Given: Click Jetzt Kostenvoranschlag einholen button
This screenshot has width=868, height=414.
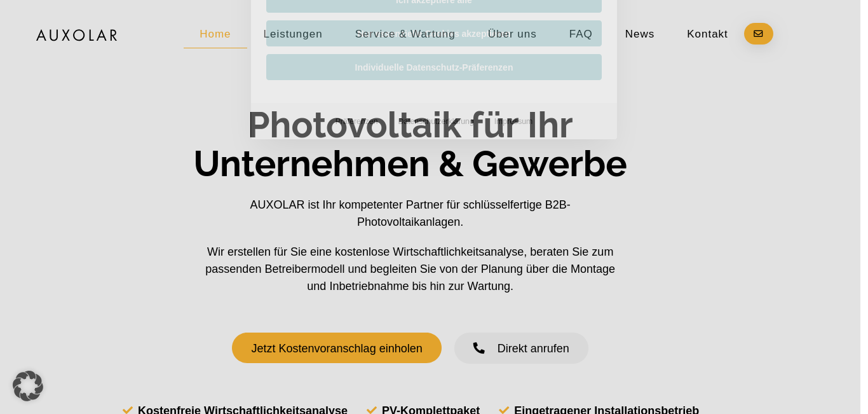Looking at the screenshot, I should click(x=337, y=348).
